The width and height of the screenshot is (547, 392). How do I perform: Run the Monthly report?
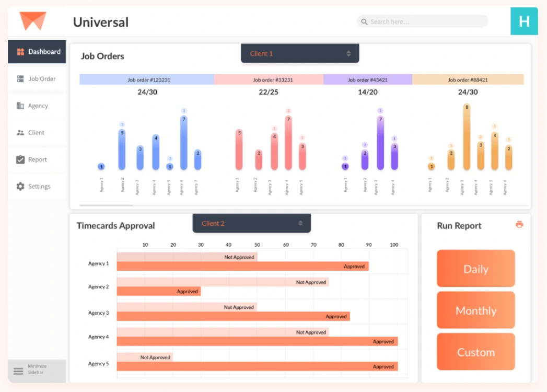pyautogui.click(x=476, y=310)
